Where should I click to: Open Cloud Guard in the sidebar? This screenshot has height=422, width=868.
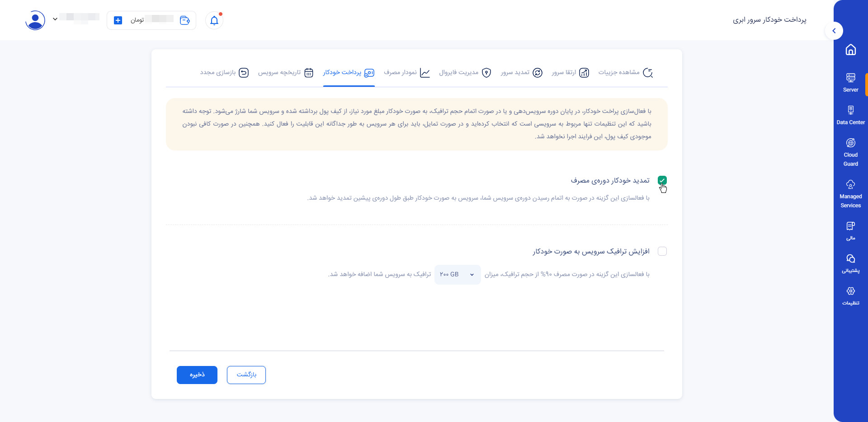click(x=850, y=152)
